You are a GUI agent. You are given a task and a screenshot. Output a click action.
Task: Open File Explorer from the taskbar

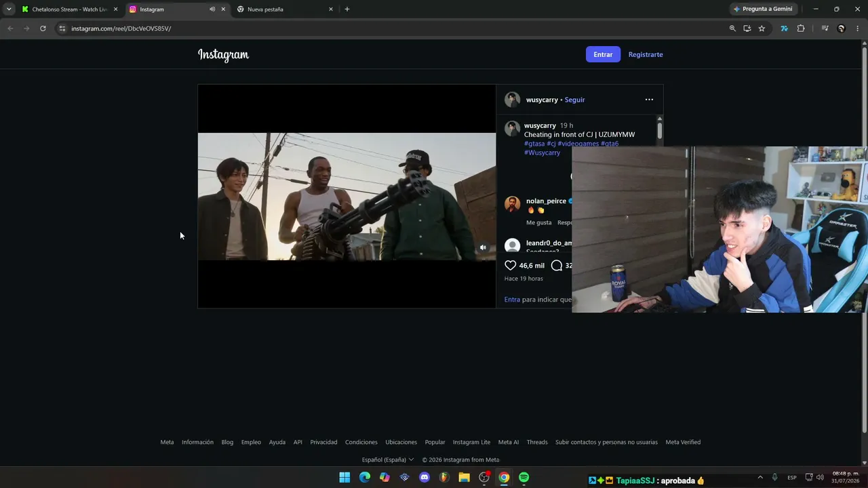(x=465, y=477)
